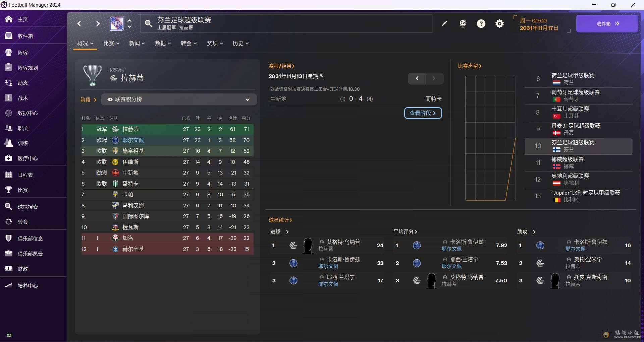Go back with the left arrow
The height and width of the screenshot is (342, 644).
pos(79,23)
